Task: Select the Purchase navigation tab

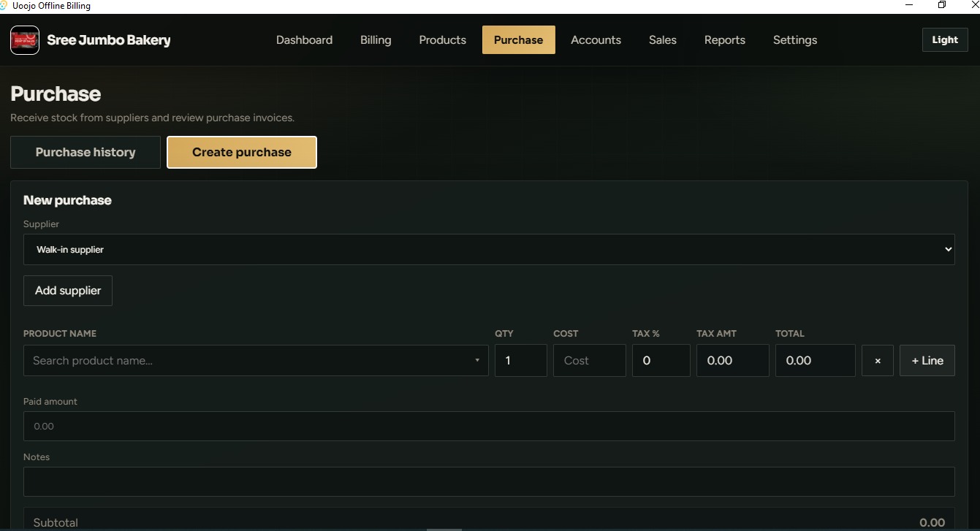Action: [x=518, y=40]
